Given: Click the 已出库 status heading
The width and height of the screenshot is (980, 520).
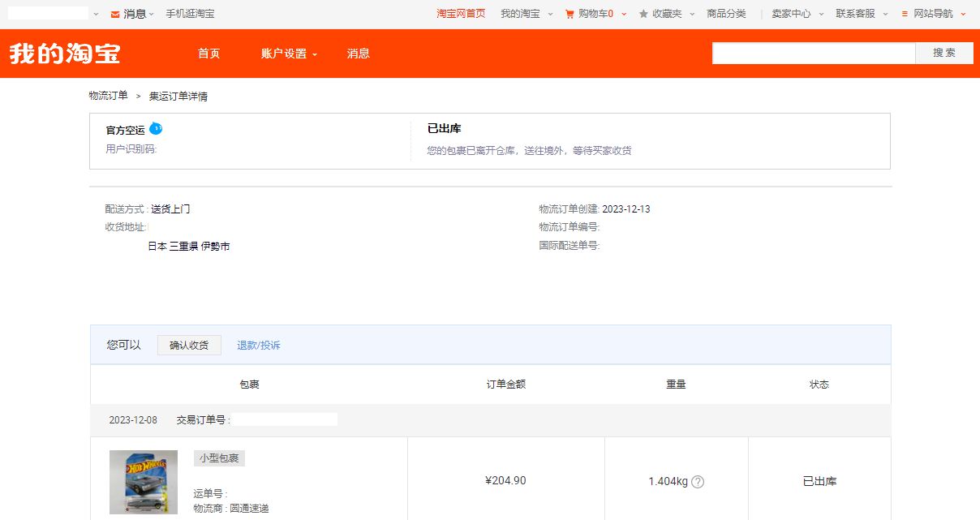Looking at the screenshot, I should [445, 129].
